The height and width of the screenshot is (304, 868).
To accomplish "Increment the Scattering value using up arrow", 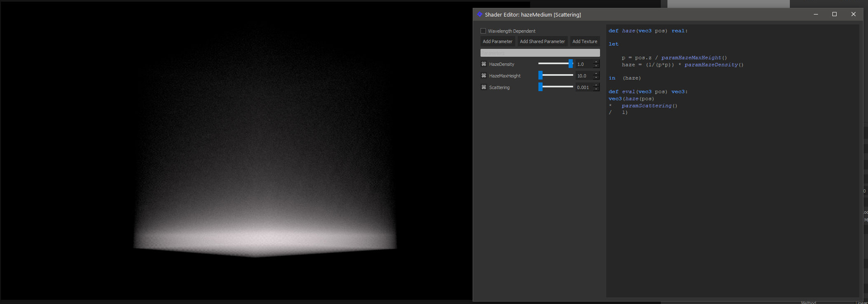I will tap(596, 85).
